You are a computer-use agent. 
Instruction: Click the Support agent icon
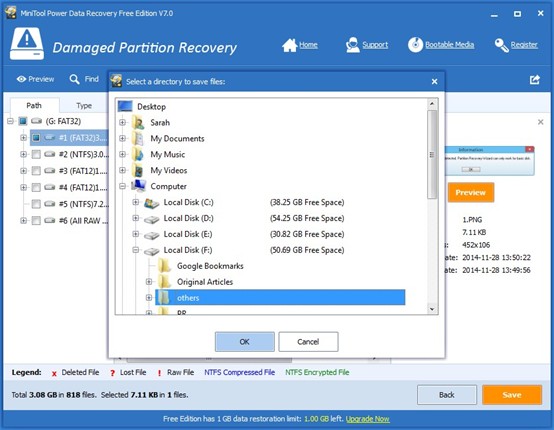coord(352,45)
